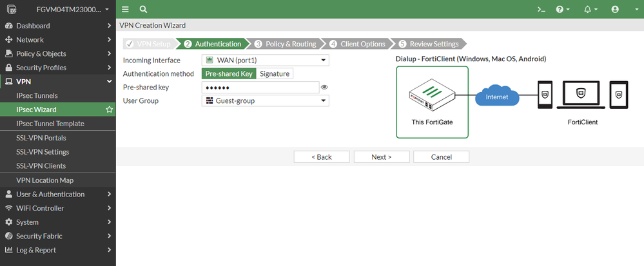Click the Internet cloud icon in the diagram
The image size is (644, 266).
(497, 96)
